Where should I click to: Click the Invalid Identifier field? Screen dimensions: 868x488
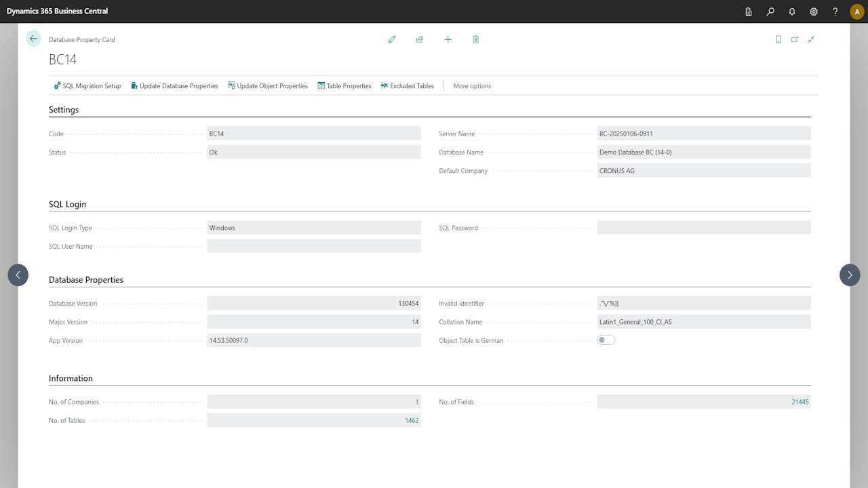click(704, 304)
